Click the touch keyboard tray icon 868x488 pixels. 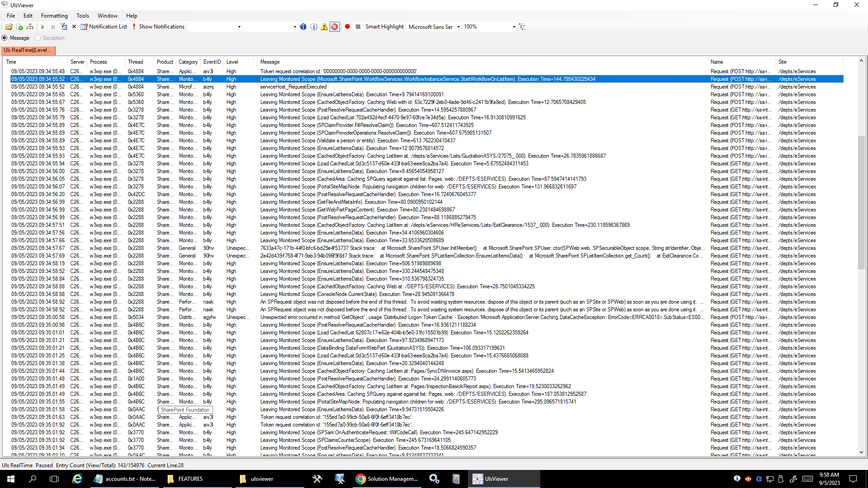pyautogui.click(x=808, y=479)
